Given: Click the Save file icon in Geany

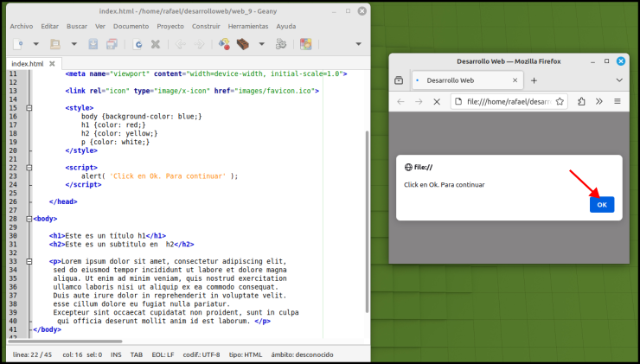Looking at the screenshot, I should tap(93, 44).
